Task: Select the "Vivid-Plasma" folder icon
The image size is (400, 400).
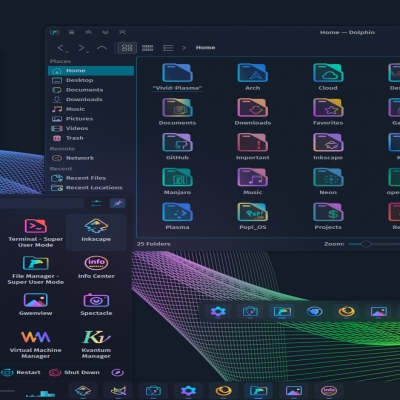Action: 177,73
